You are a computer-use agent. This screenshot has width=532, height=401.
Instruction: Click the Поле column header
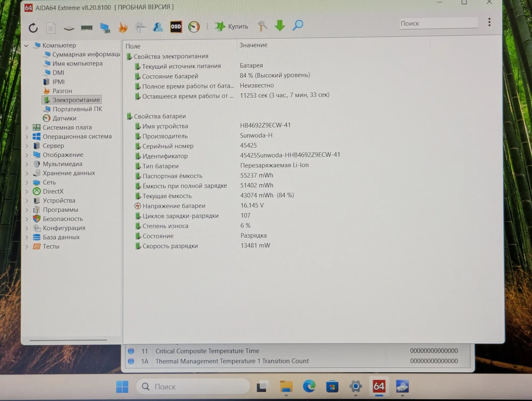(x=132, y=46)
